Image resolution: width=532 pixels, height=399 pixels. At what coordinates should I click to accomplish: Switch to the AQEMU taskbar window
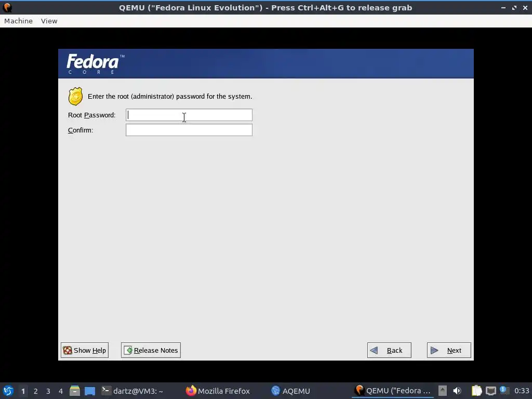point(291,391)
